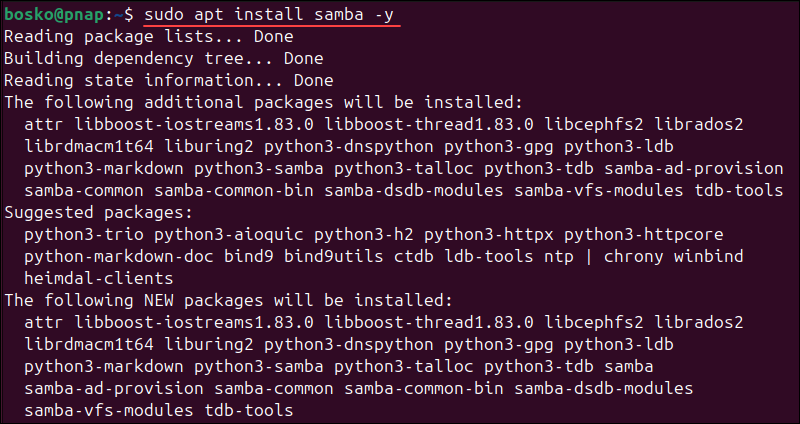Viewport: 800px width, 424px height.
Task: Click 'python3-aioquic' package name
Action: pyautogui.click(x=229, y=234)
